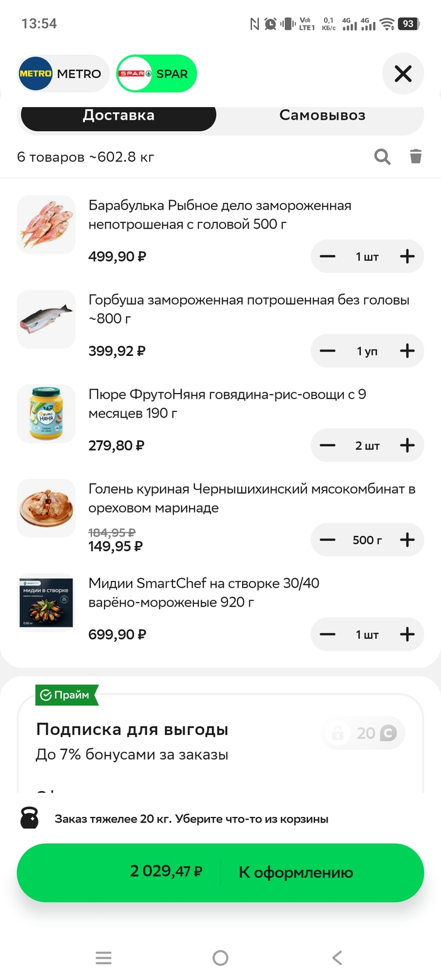Increase ФрутоНяня puree quantity

coord(408,445)
